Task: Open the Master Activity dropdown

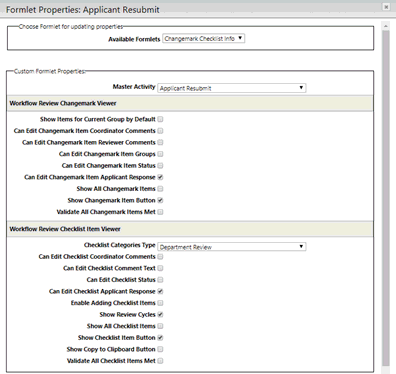Action: 232,88
